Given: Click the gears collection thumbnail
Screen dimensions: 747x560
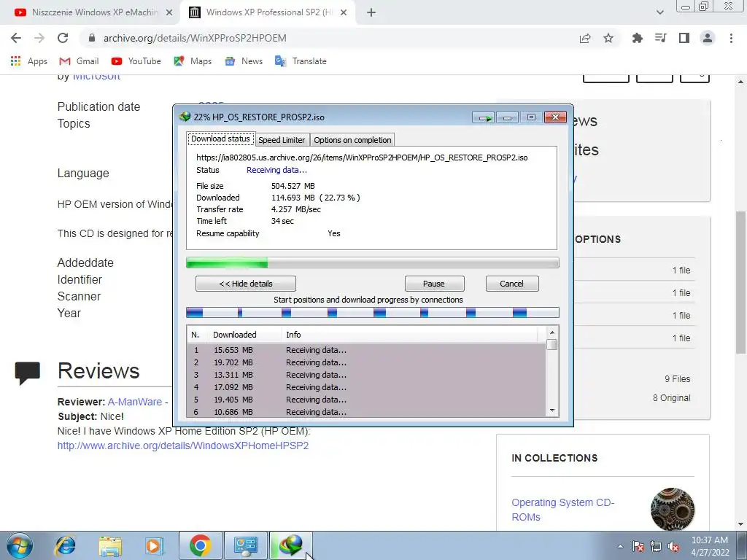Looking at the screenshot, I should (x=672, y=509).
